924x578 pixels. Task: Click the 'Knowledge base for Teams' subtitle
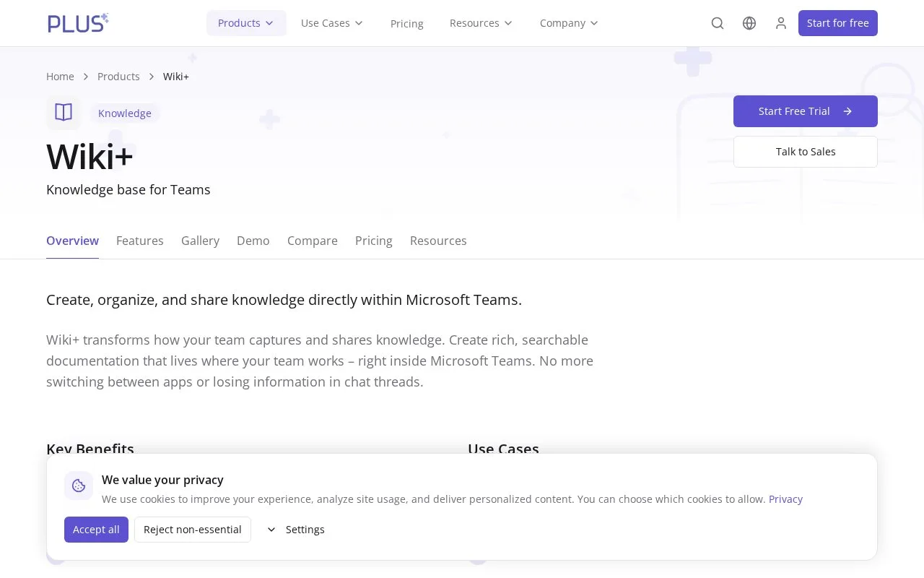(x=128, y=190)
